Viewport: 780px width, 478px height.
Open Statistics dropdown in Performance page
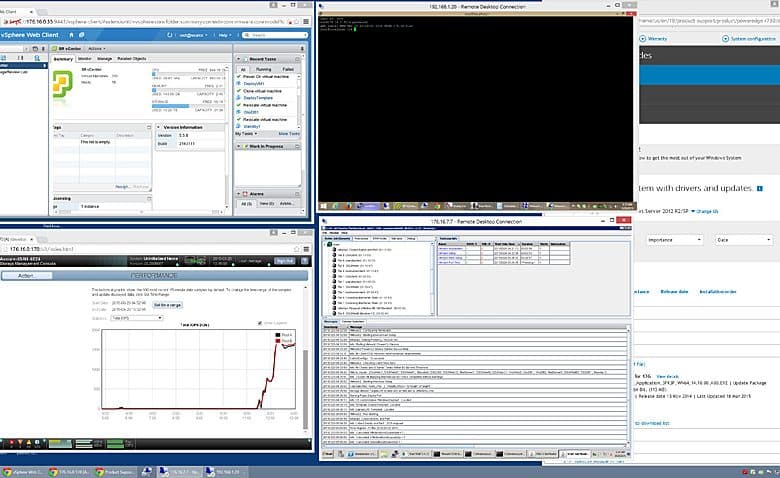[x=137, y=318]
